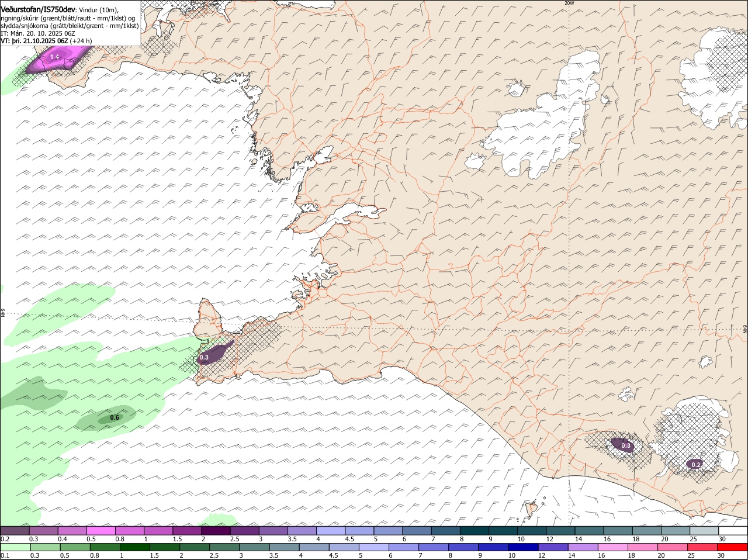Screen dimensions: 748x560
Task: Click the lower legend swatch labeled 0.3
Action: 46,547
